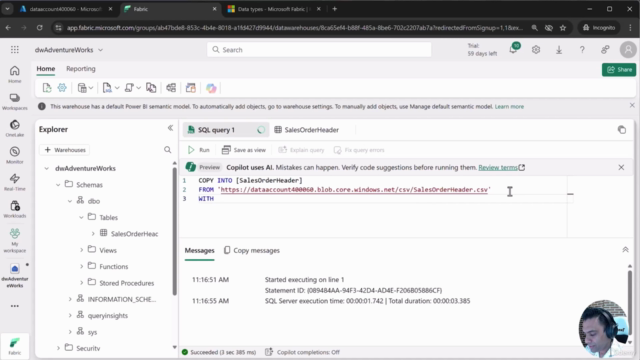Screen dimensions: 640x360
Task: Click Copy messages
Action: pos(252,250)
